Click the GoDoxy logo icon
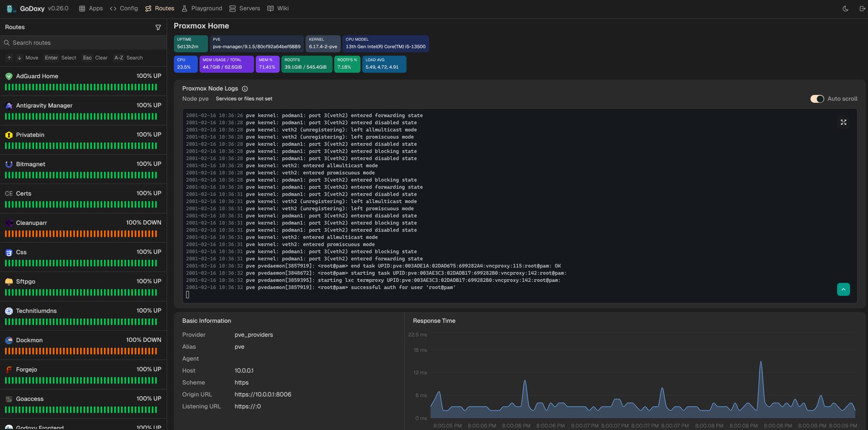868x430 pixels. tap(11, 9)
